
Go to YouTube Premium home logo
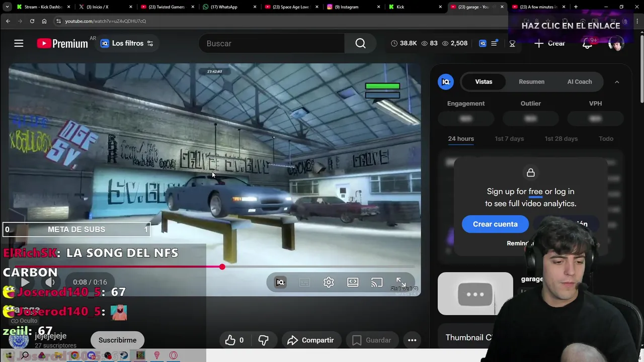coord(62,43)
